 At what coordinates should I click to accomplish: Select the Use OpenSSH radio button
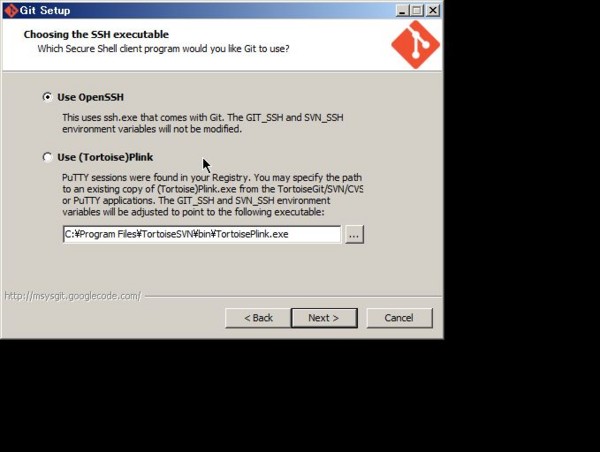(47, 97)
